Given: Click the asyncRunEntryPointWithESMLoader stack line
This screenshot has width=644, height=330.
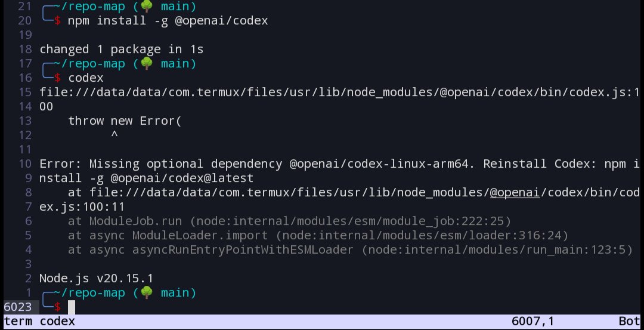Looking at the screenshot, I should click(351, 249).
